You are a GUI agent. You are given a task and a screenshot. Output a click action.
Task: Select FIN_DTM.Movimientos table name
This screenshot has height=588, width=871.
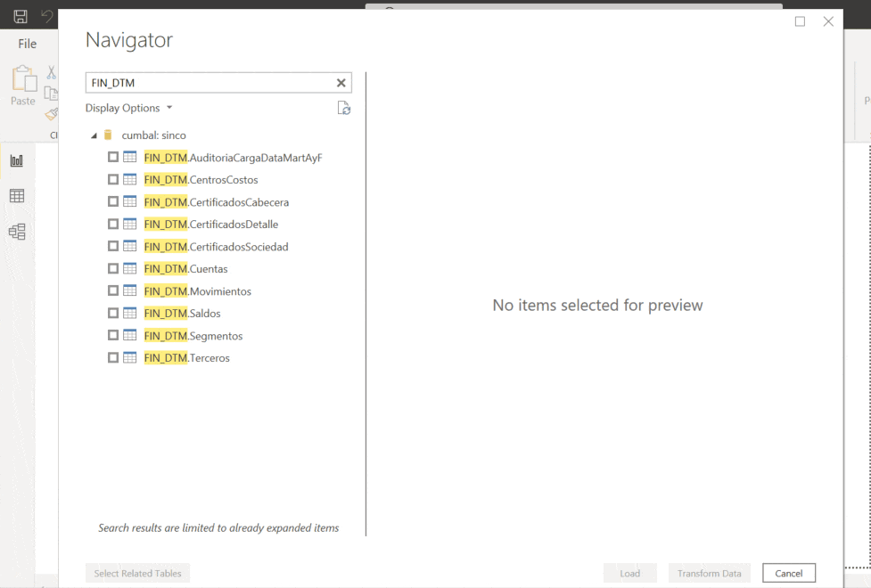pos(197,291)
